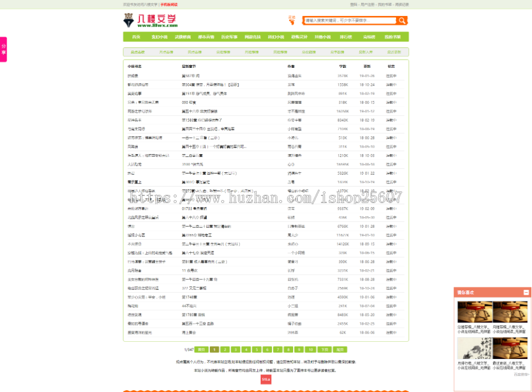532x392 pixels.
Task: Select the 最近更新 ranking tab
Action: click(x=394, y=52)
